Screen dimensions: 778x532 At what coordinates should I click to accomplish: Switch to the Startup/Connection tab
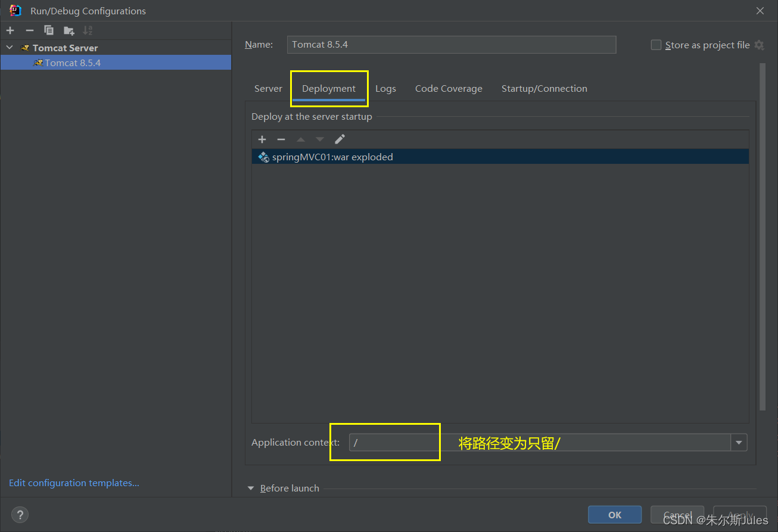544,89
